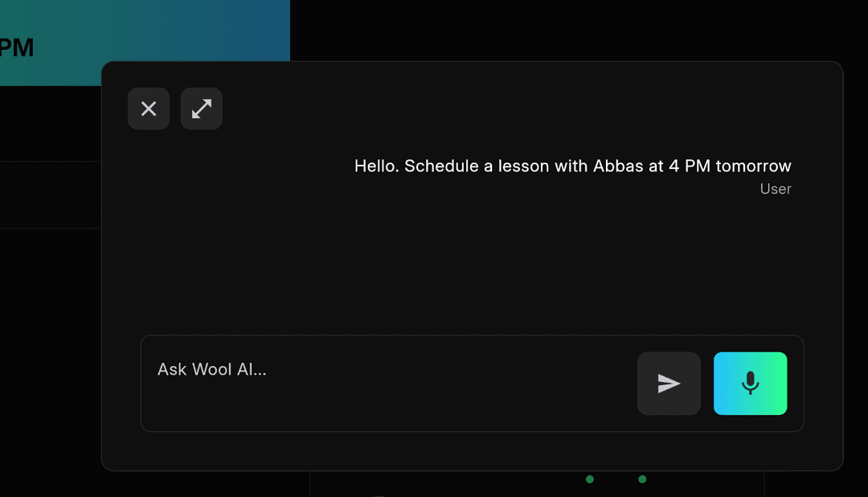Click the dimmed row left of the chat panel
868x497 pixels.
click(50, 195)
